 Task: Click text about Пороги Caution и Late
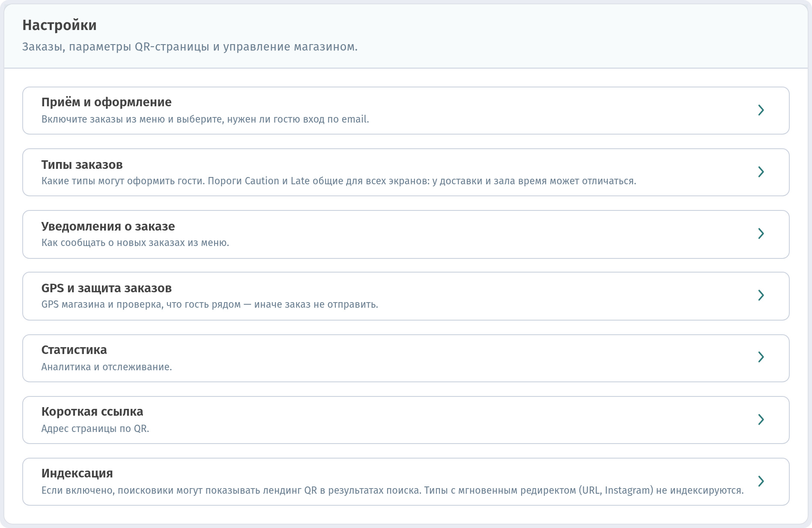tap(339, 181)
